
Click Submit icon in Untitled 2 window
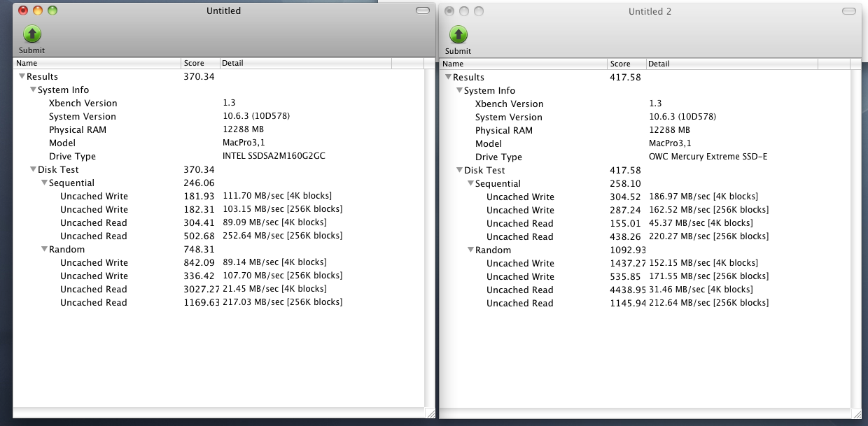[x=458, y=34]
